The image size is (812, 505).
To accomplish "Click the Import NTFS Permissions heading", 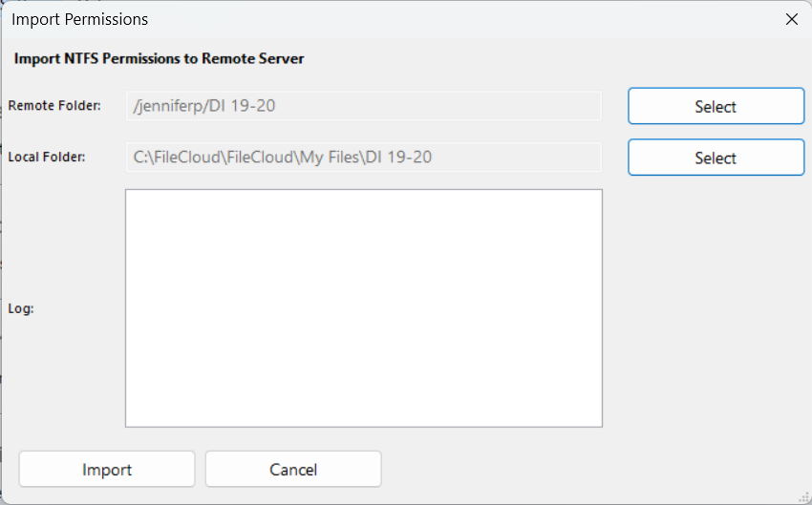I will pos(159,58).
